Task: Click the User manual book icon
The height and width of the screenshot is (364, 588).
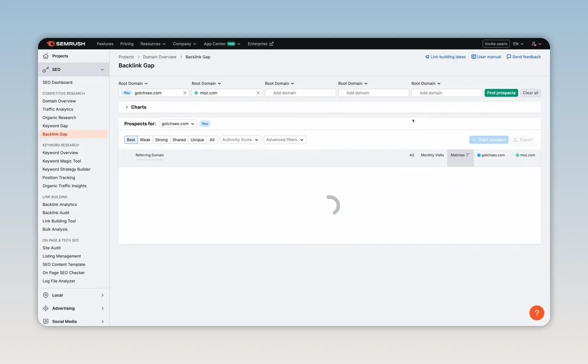Action: point(474,57)
